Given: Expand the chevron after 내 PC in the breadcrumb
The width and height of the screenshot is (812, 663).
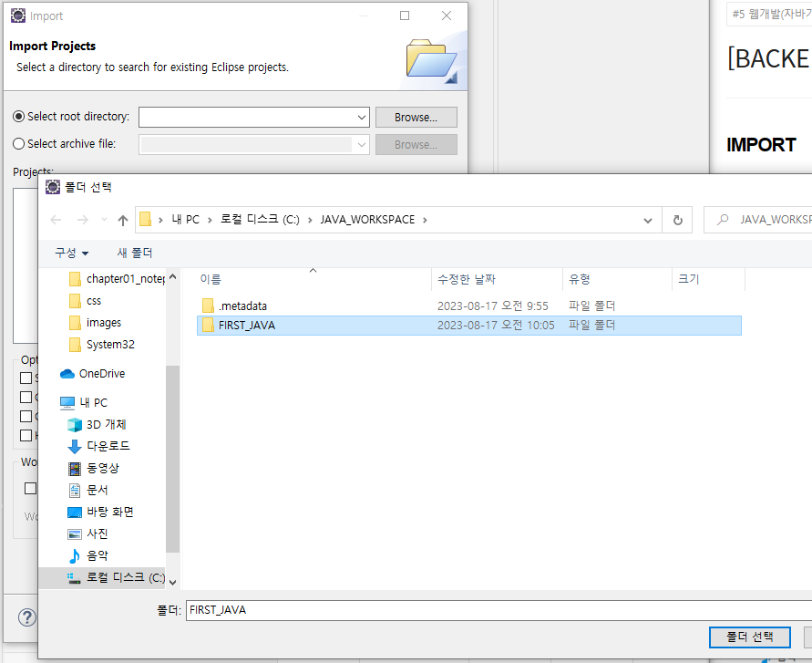Looking at the screenshot, I should tap(210, 220).
